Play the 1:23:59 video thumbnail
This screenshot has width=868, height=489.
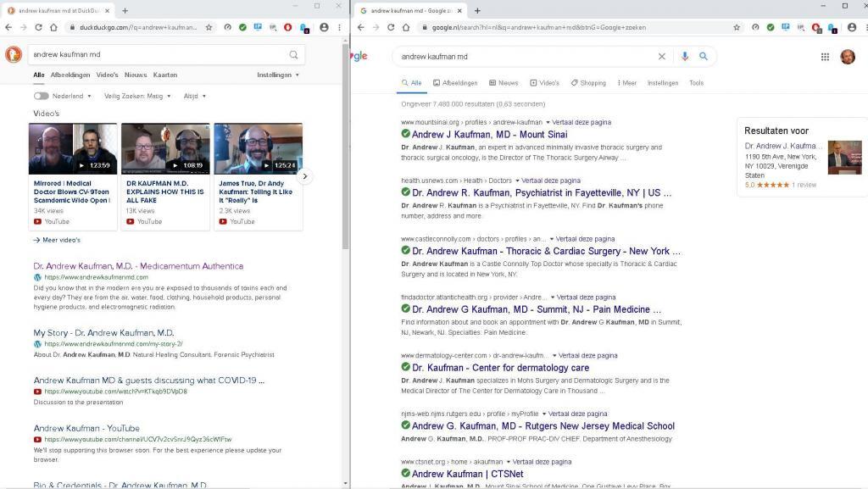[x=73, y=149]
